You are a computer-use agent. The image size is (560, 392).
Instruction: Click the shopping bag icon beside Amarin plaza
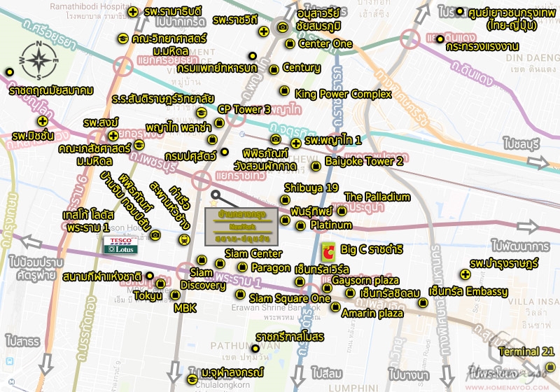point(335,307)
